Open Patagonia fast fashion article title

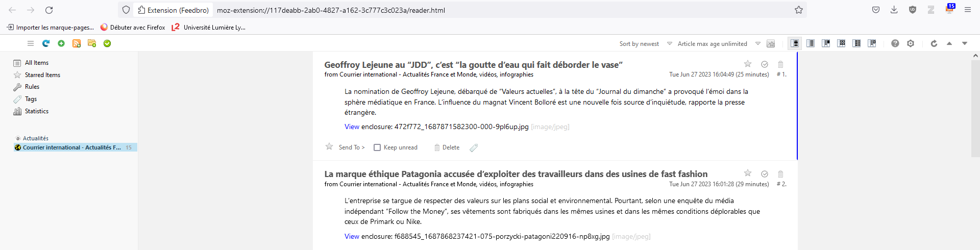click(x=516, y=174)
